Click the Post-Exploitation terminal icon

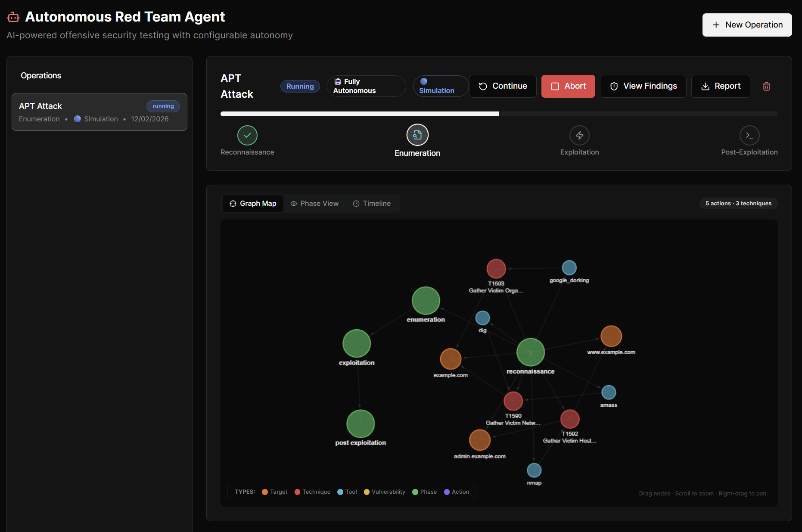click(749, 135)
